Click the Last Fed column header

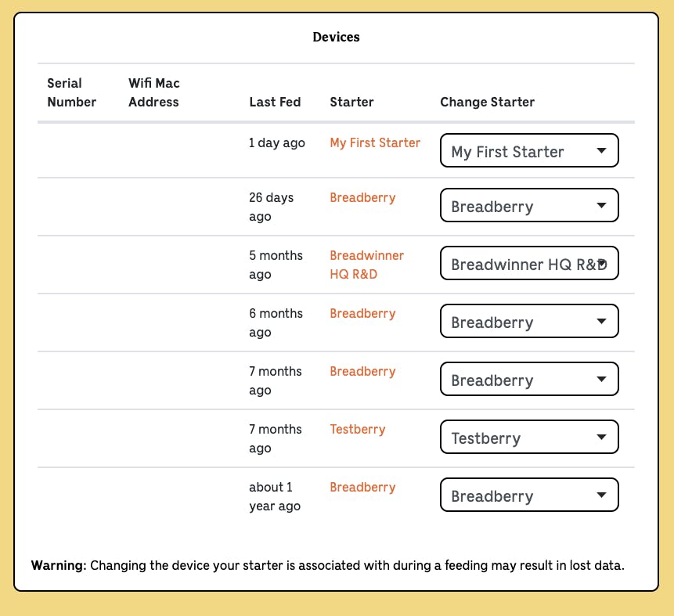pos(275,102)
